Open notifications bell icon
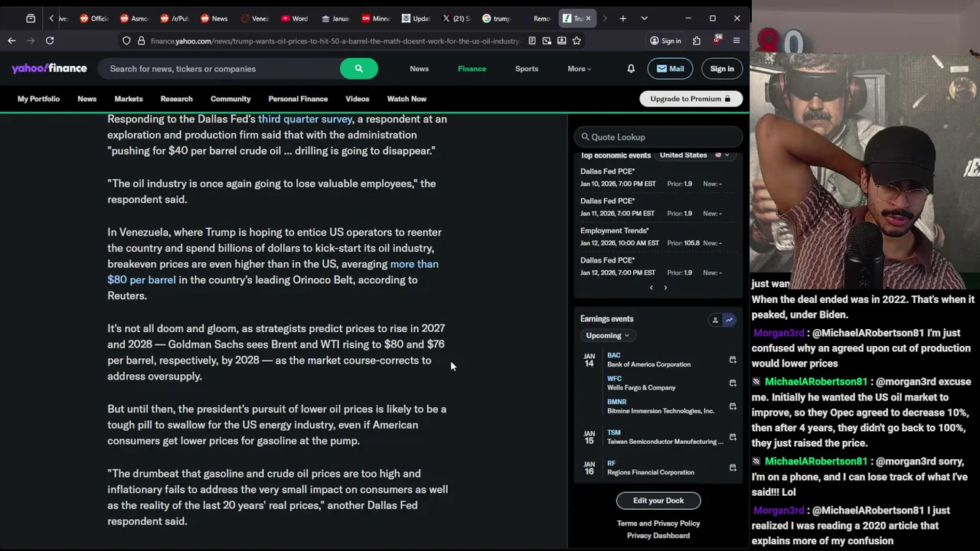 click(631, 69)
